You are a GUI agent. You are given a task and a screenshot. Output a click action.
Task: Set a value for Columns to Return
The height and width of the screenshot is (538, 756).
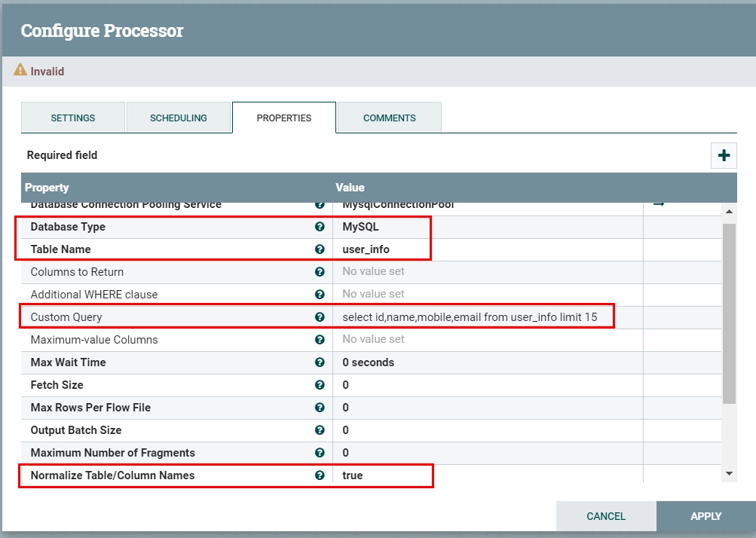[x=488, y=272]
